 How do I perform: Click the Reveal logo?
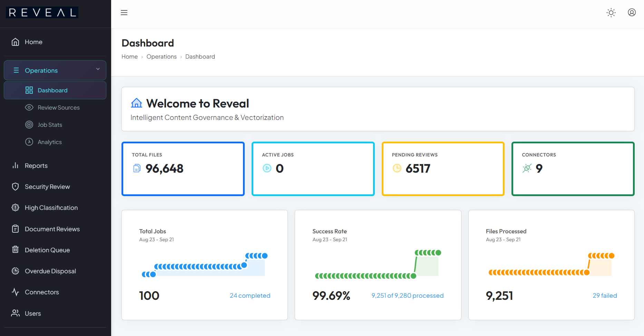(x=42, y=13)
